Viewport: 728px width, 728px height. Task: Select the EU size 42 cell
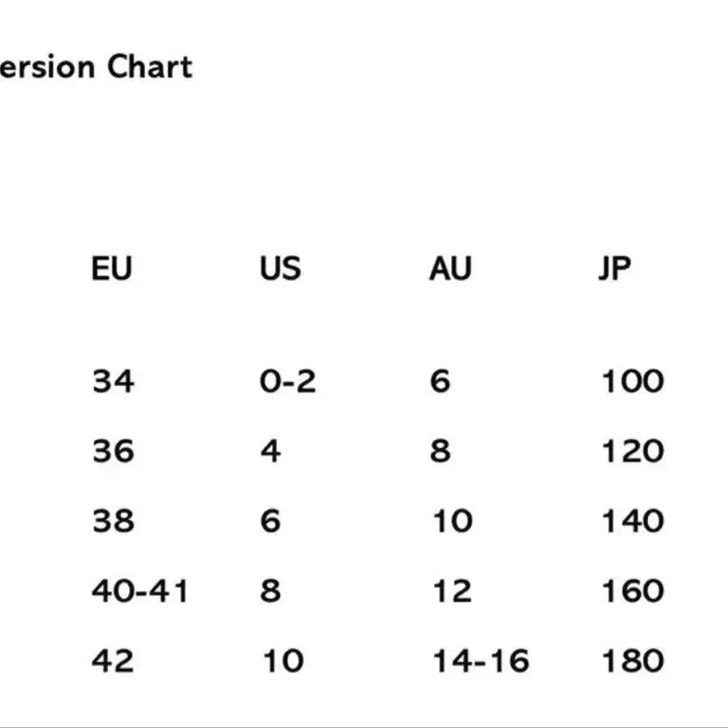(113, 661)
